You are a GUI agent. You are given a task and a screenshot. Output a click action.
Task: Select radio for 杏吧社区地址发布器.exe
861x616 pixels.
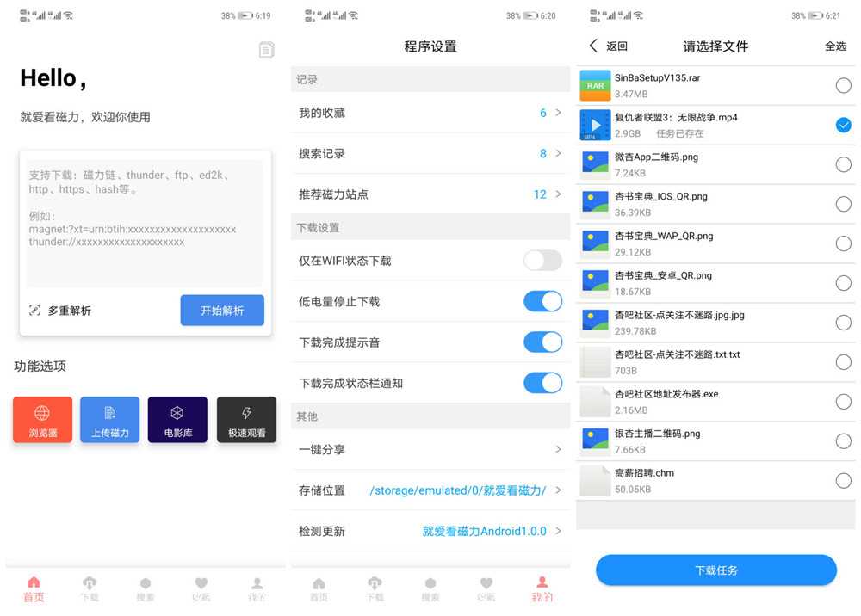(x=844, y=402)
